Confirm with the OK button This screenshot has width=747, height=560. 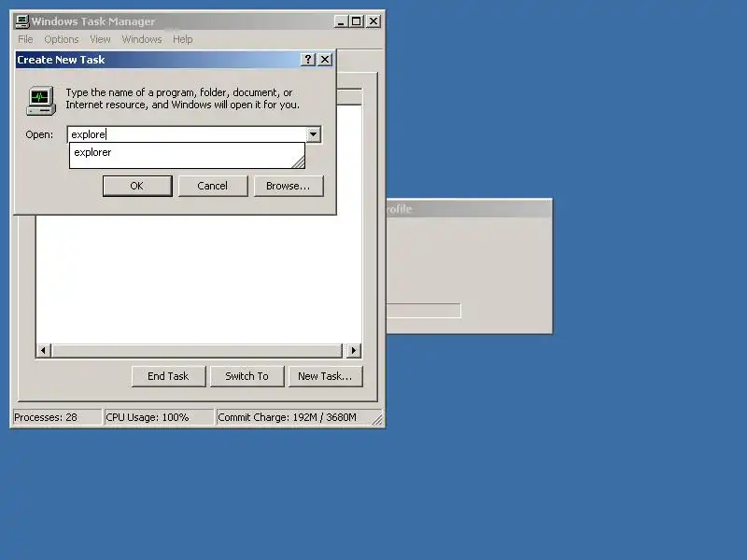coord(137,186)
